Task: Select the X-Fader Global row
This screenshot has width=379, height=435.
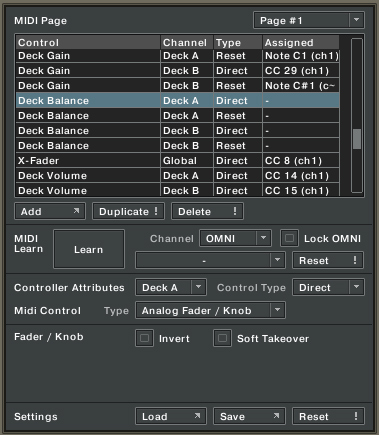Action: click(x=178, y=161)
